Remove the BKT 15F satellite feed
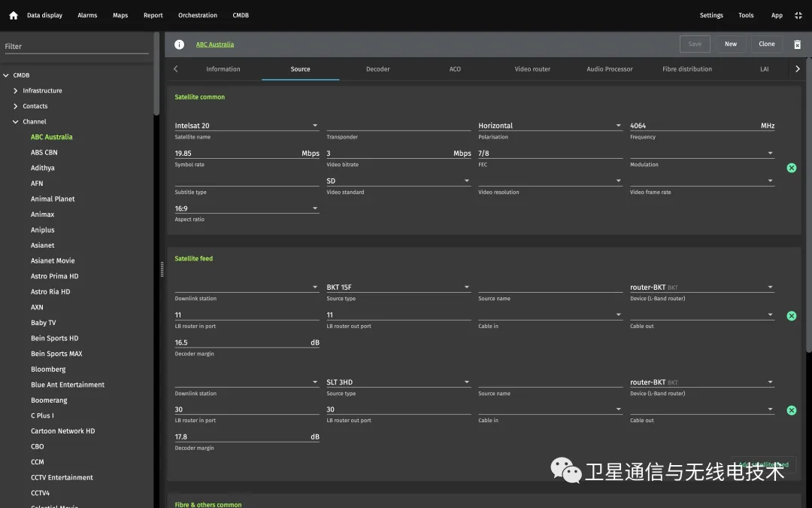812x508 pixels. tap(791, 315)
